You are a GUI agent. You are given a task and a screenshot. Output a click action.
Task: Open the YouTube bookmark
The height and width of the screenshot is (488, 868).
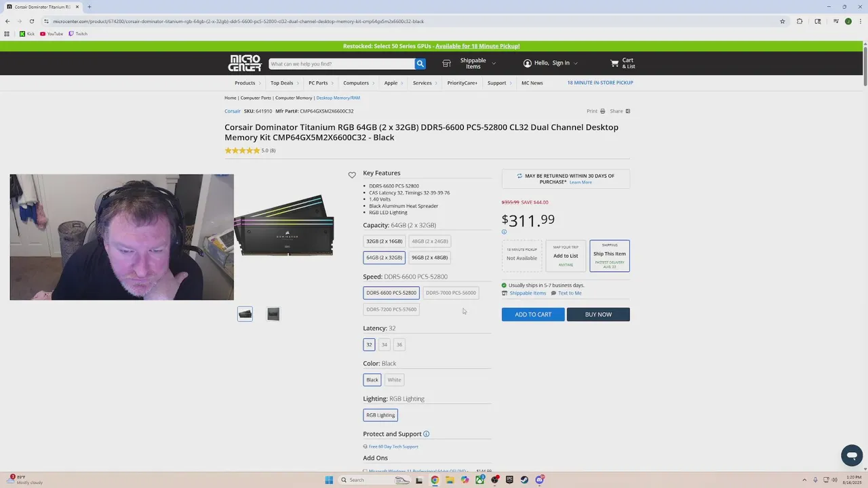pos(52,34)
